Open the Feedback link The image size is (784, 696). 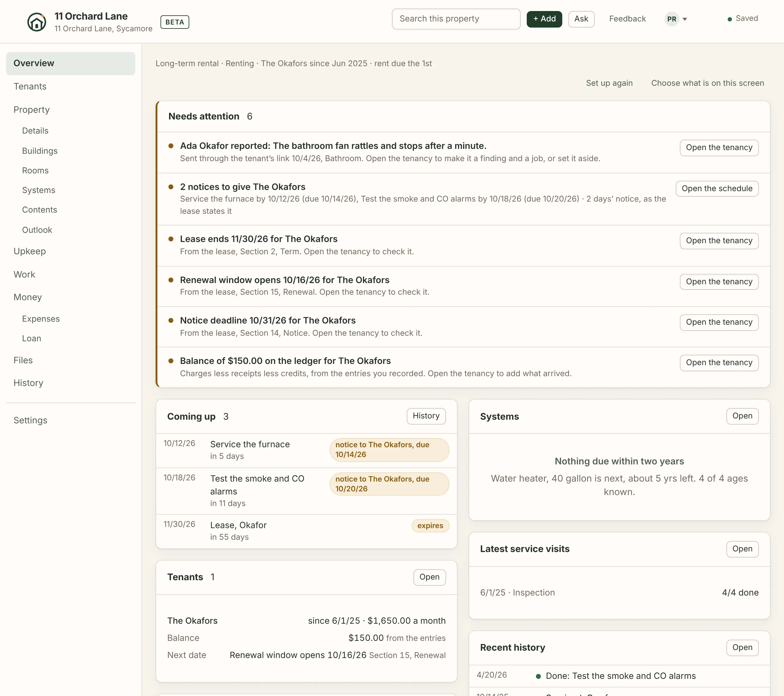627,19
